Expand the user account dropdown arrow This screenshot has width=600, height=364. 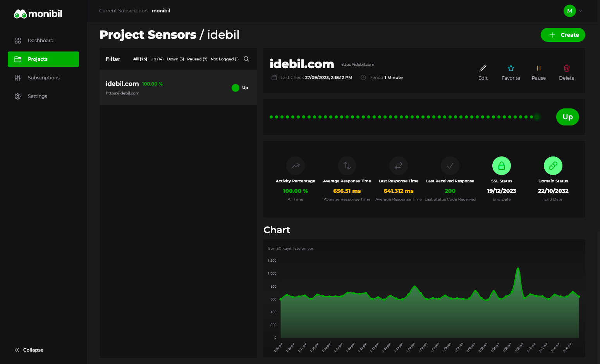[x=581, y=11]
